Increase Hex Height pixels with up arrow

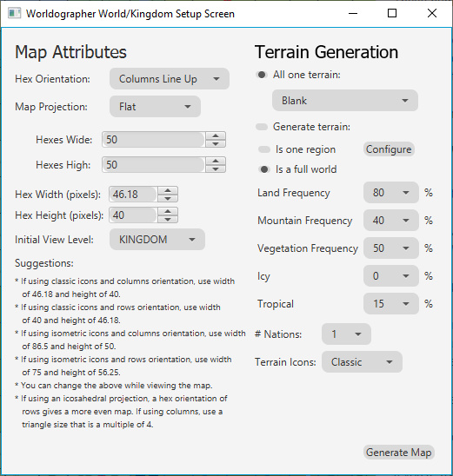coord(168,212)
